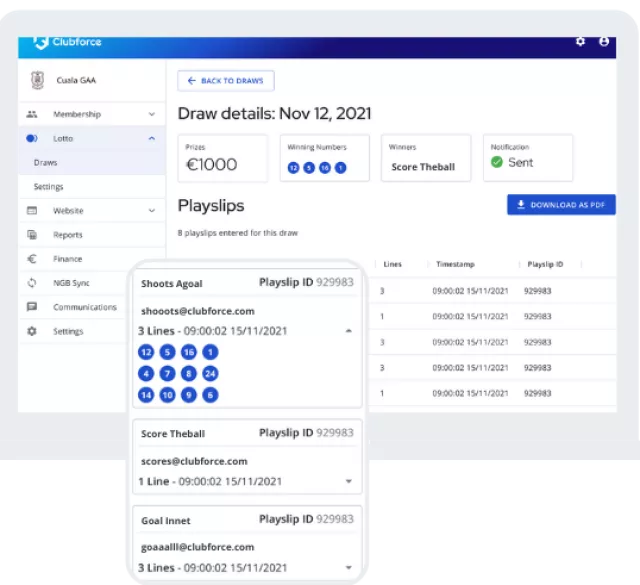
Task: Click winning number ball 12
Action: coord(293,168)
